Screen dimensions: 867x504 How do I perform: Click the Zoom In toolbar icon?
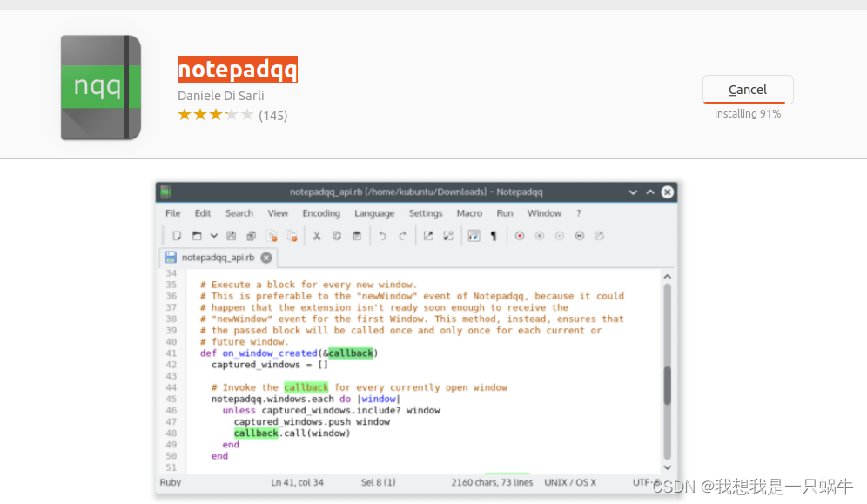click(428, 236)
